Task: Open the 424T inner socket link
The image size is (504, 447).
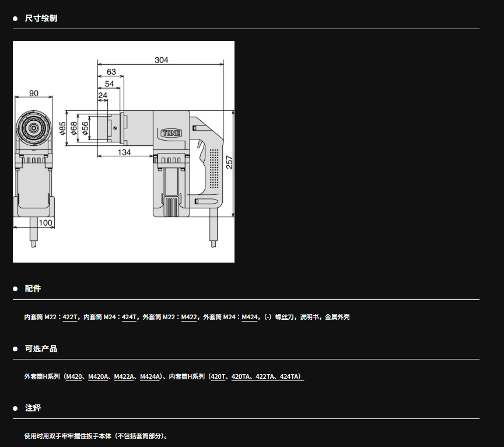Action: 129,317
